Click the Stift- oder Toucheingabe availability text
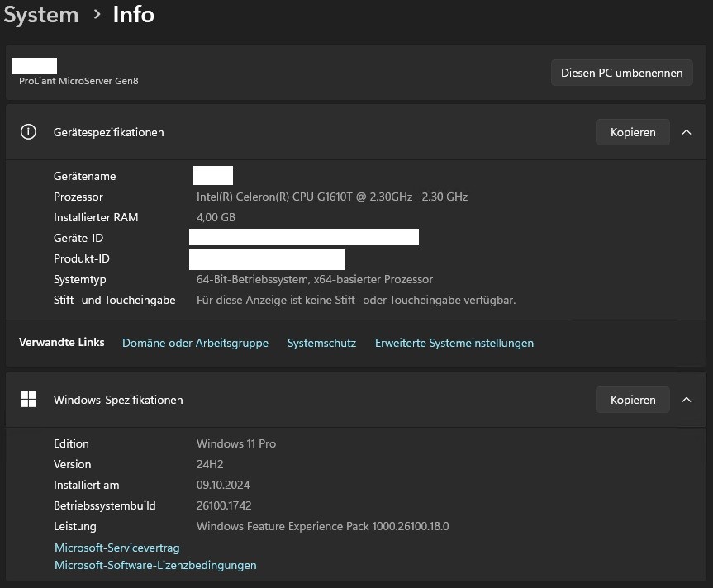Screen dimensions: 713x588 coord(356,301)
